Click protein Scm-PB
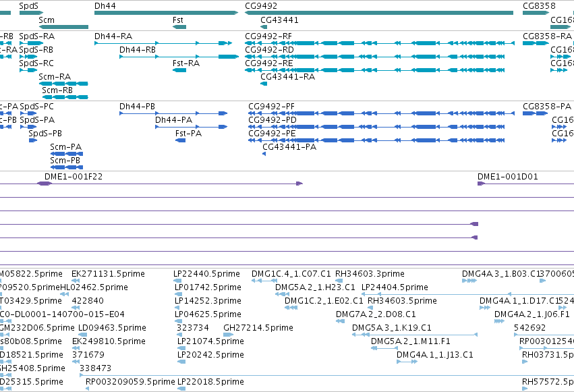The height and width of the screenshot is (392, 574). click(67, 167)
